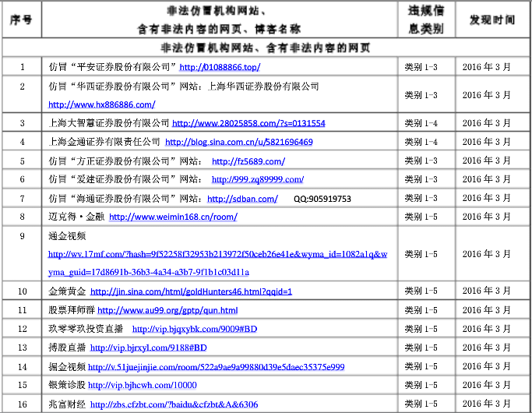Open the jin.sina.com goldHunters46 link
Screen dimensions: 532x413
pyautogui.click(x=191, y=291)
